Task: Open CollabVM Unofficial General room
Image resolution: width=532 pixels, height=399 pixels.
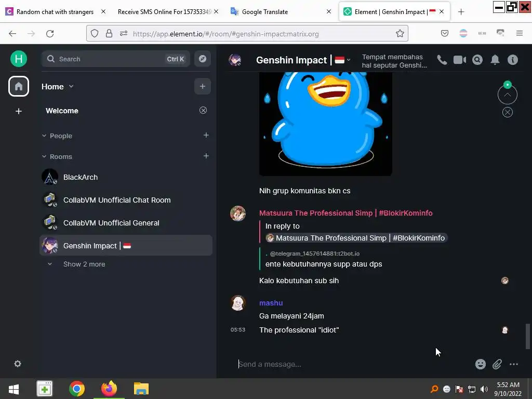Action: click(x=126, y=222)
